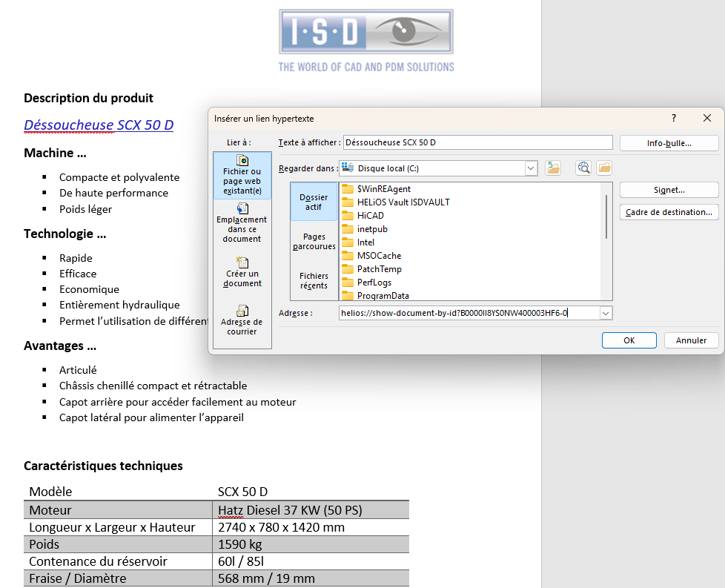Confirm the hyperlink with OK

click(x=629, y=340)
